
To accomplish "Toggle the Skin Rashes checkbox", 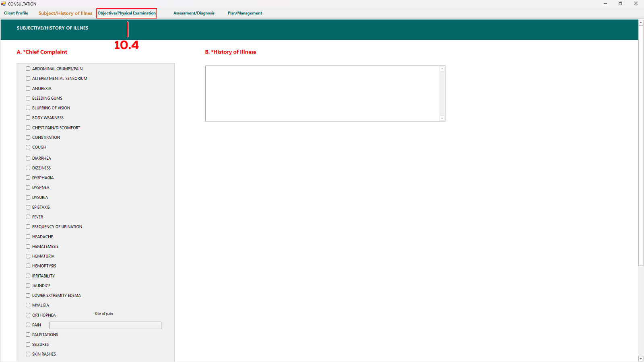I will click(x=28, y=354).
